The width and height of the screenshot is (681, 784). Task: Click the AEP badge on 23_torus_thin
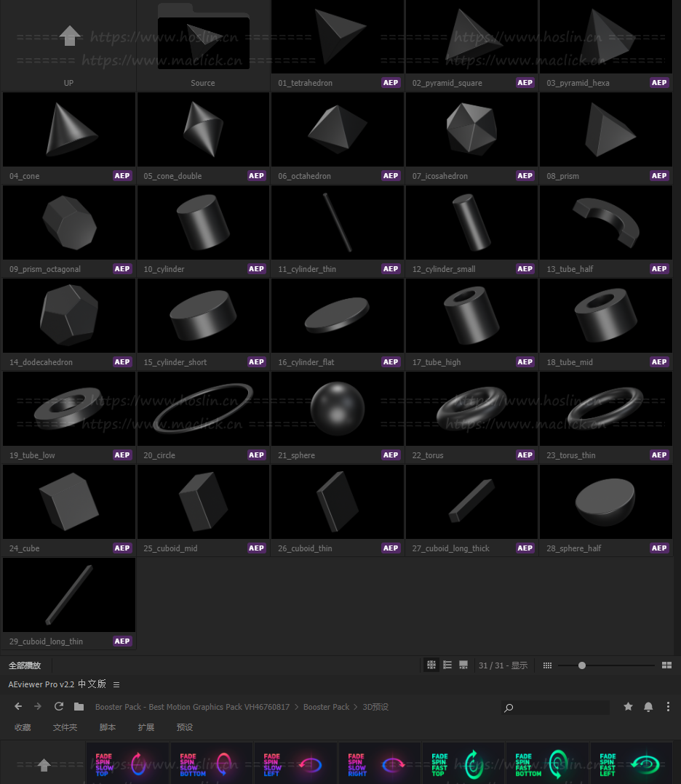coord(659,455)
